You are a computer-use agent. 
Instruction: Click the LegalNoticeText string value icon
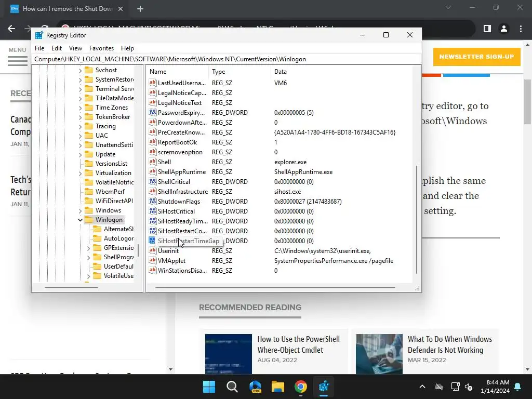(153, 102)
